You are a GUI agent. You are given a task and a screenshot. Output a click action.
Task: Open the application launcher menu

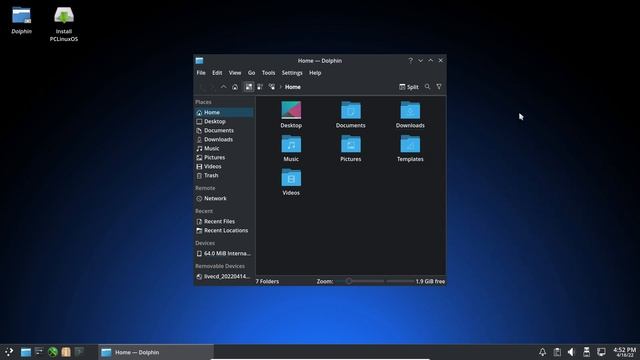point(9,352)
